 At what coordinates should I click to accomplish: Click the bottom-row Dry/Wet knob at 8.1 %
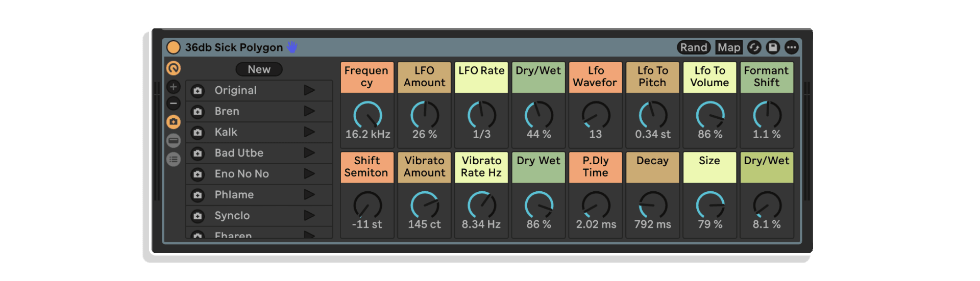pyautogui.click(x=767, y=205)
